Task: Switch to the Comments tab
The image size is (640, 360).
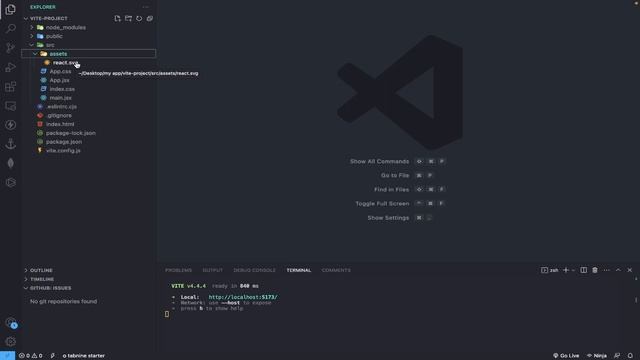Action: [x=336, y=270]
